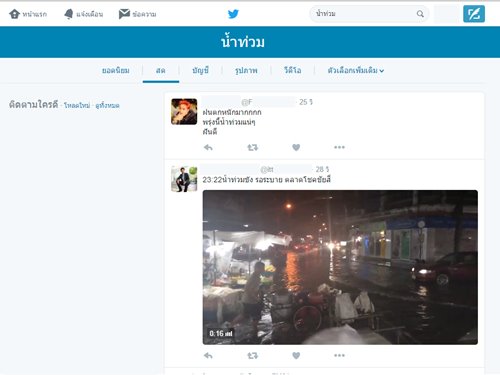Open the blank profile box beside compose

[x=447, y=14]
